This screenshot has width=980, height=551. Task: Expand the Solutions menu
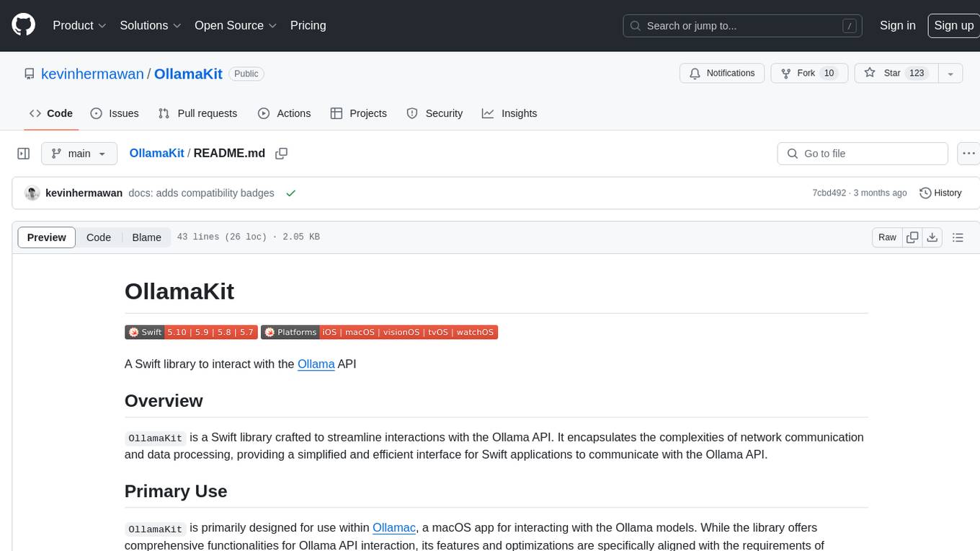pos(151,25)
